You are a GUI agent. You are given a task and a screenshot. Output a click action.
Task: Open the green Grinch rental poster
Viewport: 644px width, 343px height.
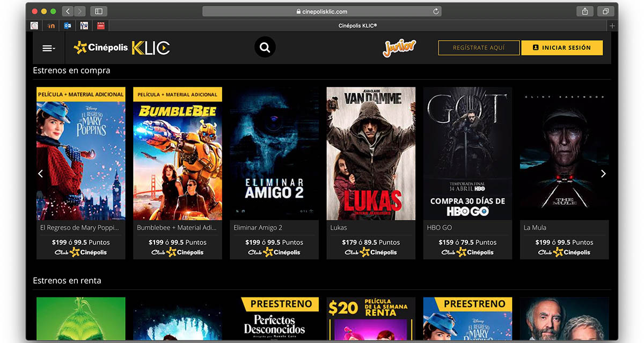coord(81,319)
